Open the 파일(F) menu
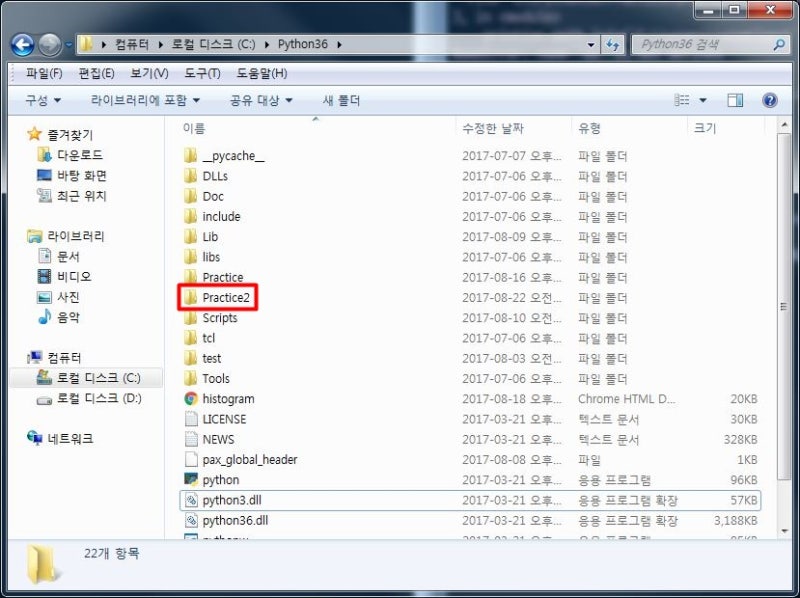 click(x=44, y=73)
